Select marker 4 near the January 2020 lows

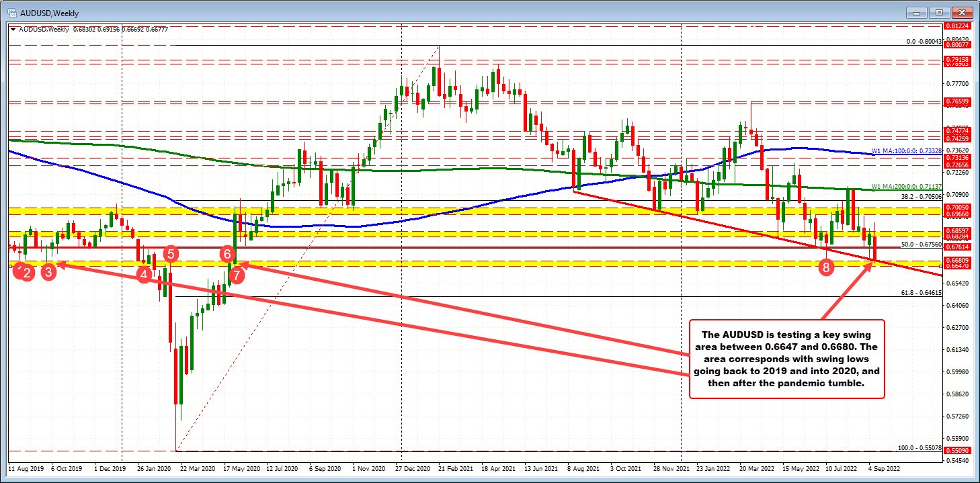[x=145, y=274]
